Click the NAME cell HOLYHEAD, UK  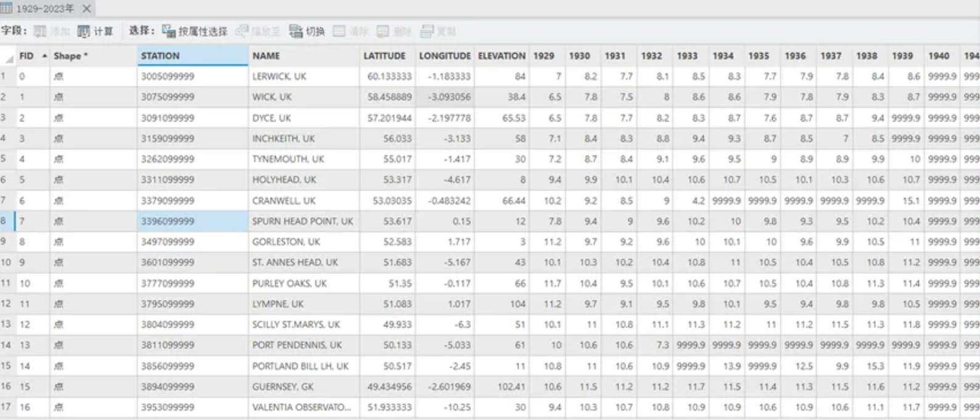(304, 179)
